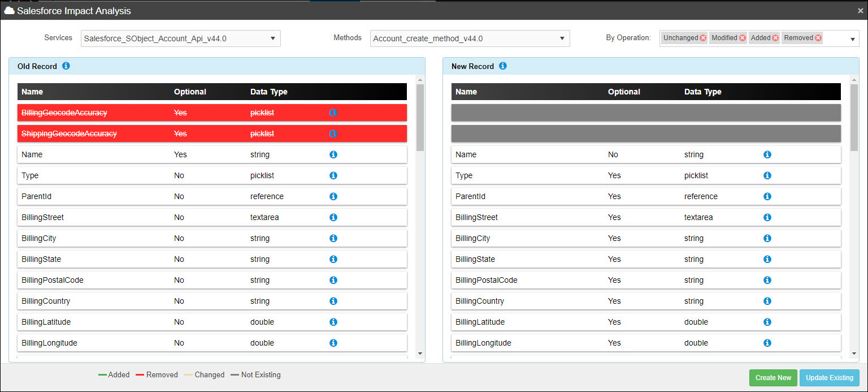Remove the Unchanged operation filter tag
868x392 pixels.
tap(703, 38)
